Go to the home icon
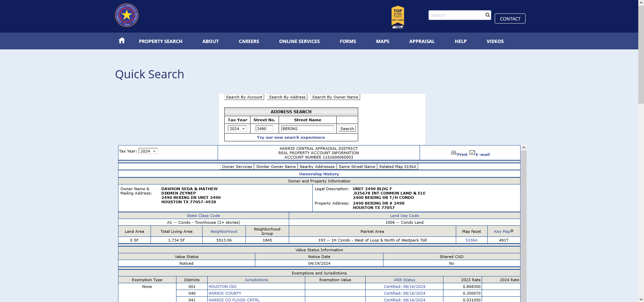This screenshot has width=644, height=302. click(122, 41)
